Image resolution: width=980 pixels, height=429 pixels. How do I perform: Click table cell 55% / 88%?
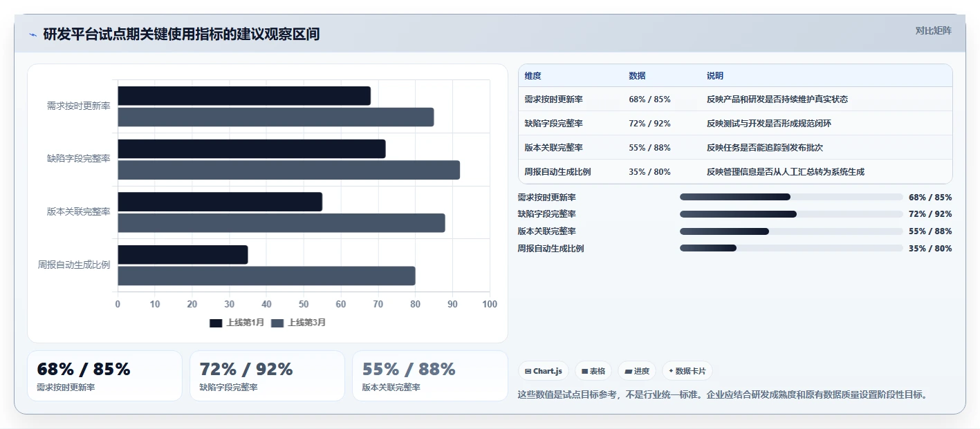(x=649, y=148)
